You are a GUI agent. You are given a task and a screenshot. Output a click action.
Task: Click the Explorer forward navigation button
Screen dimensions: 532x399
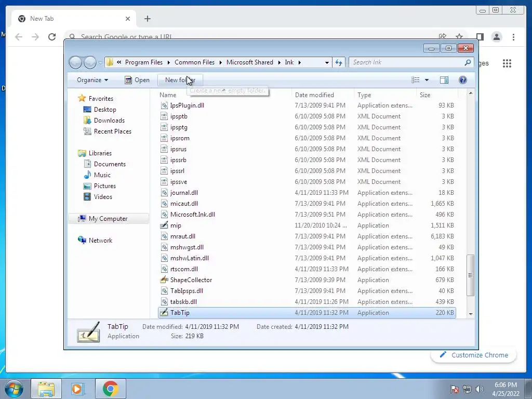tap(90, 62)
